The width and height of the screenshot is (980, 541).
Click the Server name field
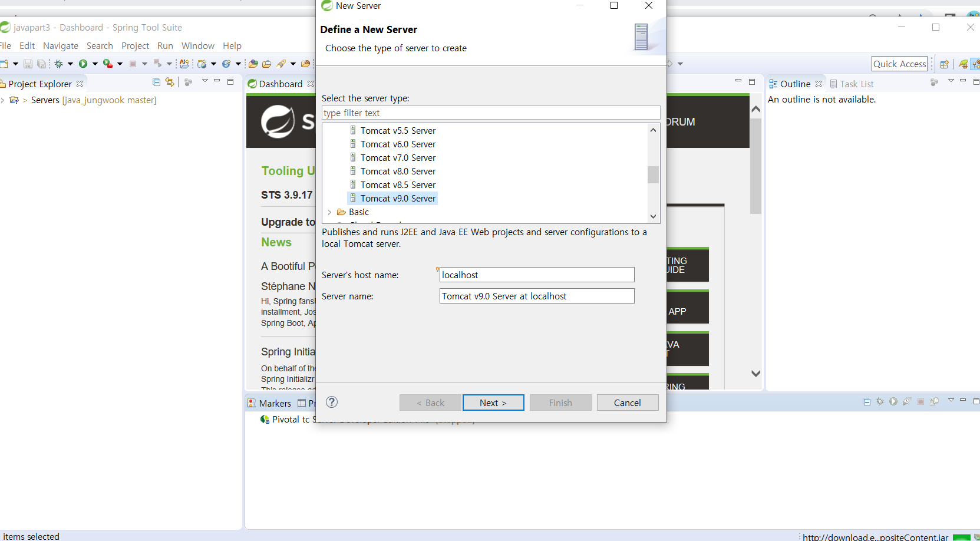pyautogui.click(x=537, y=296)
